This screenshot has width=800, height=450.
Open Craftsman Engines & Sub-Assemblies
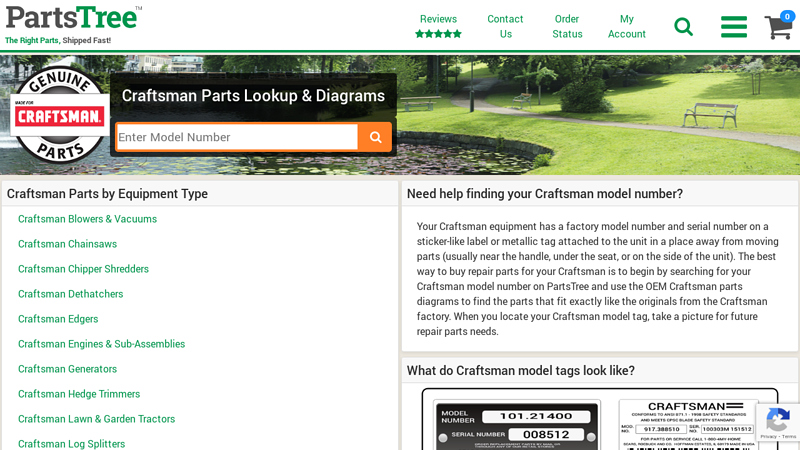click(x=102, y=344)
